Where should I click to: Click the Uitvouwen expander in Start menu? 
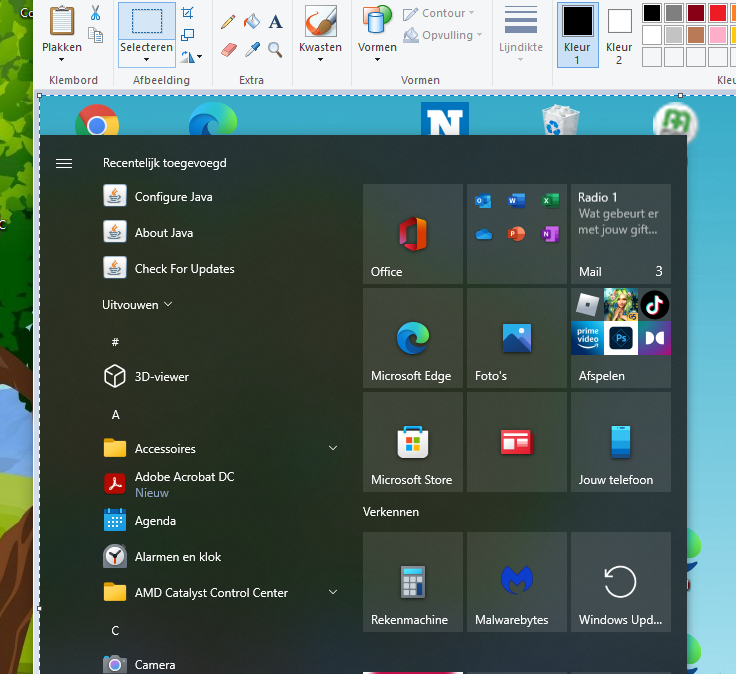click(x=138, y=305)
